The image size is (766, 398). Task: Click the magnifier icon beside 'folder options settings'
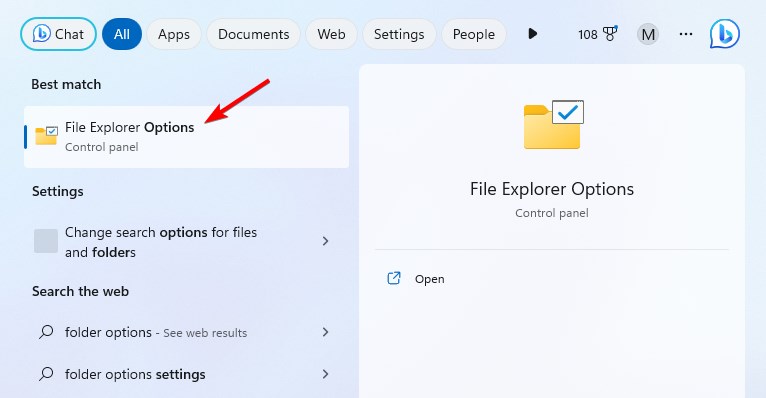point(46,374)
